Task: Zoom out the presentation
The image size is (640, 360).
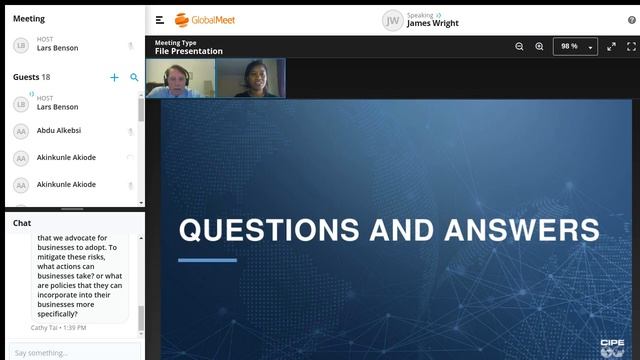Action: tap(519, 47)
